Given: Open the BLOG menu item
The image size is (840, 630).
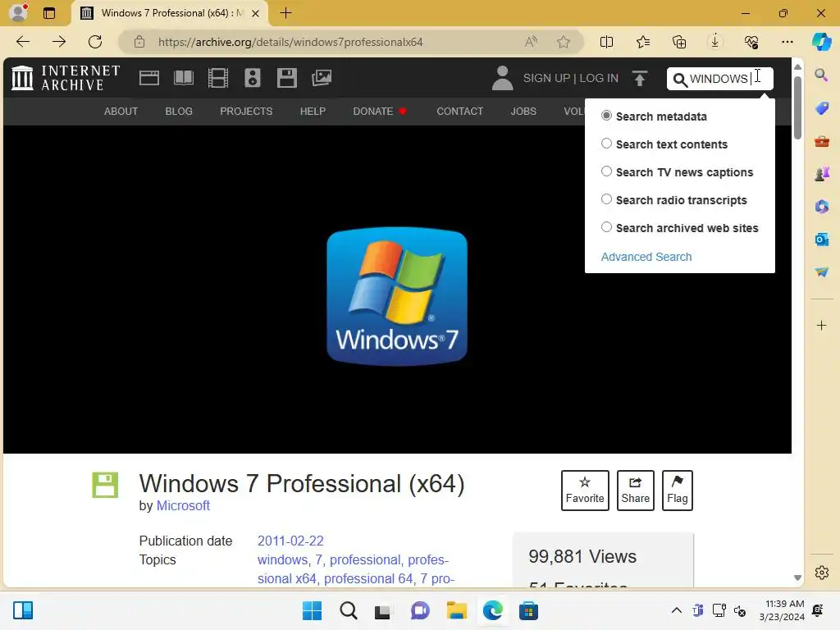Looking at the screenshot, I should [178, 112].
